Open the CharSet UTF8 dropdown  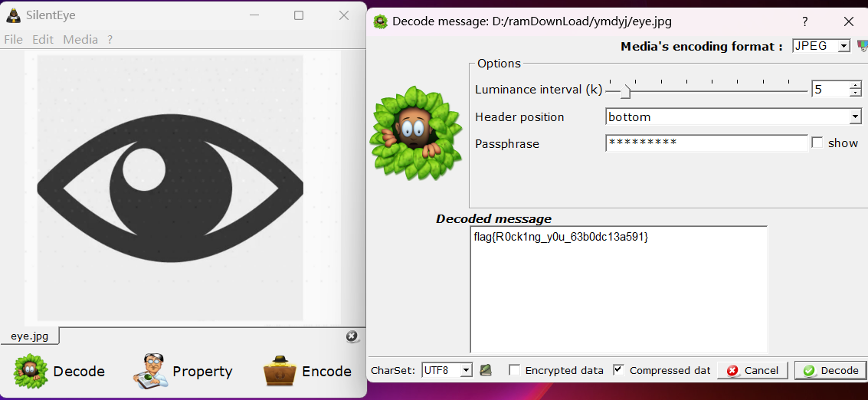coord(447,370)
